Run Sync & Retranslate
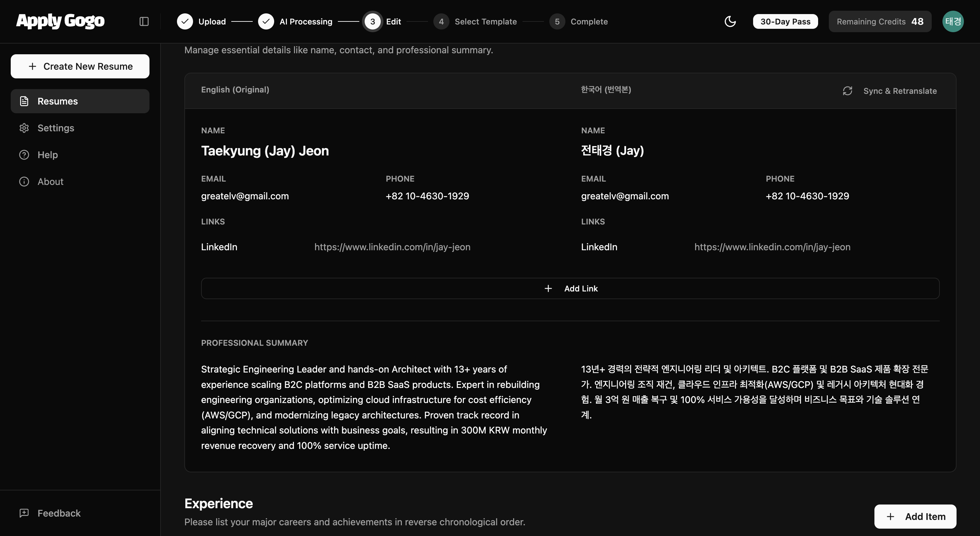Viewport: 980px width, 536px height. click(x=900, y=90)
